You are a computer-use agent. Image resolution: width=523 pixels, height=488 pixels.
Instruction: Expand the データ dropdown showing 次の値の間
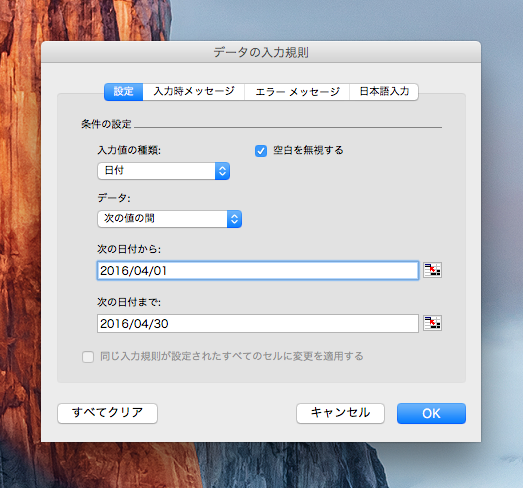pyautogui.click(x=169, y=219)
